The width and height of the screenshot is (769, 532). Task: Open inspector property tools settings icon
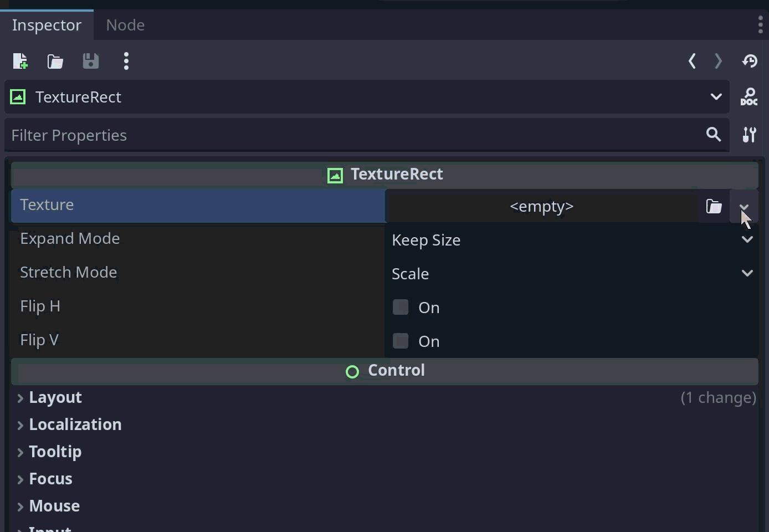(749, 135)
